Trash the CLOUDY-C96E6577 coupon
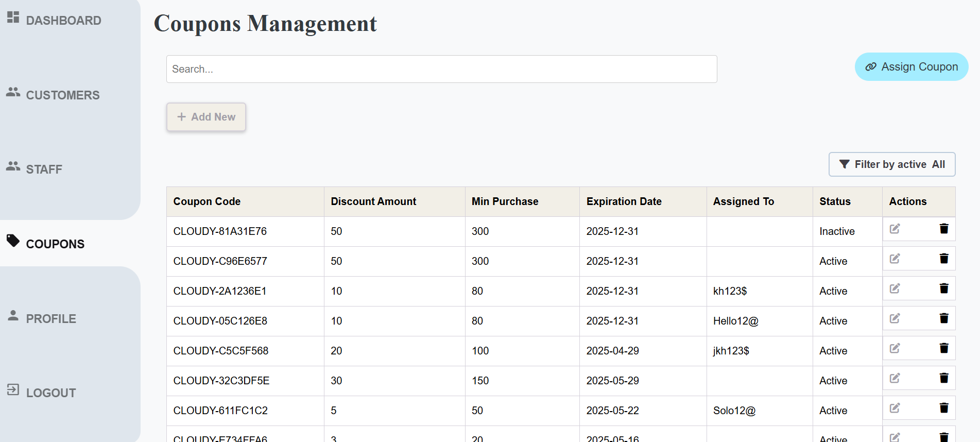 pyautogui.click(x=943, y=259)
